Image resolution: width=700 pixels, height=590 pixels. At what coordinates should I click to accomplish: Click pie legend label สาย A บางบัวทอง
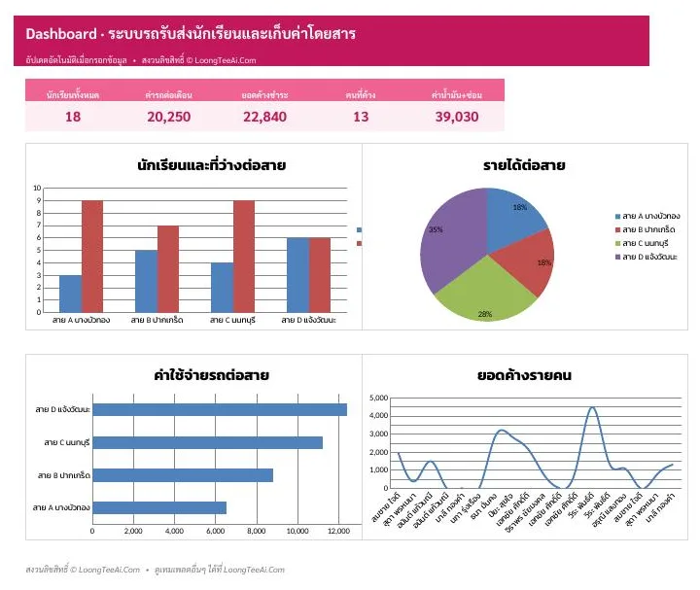tap(651, 216)
